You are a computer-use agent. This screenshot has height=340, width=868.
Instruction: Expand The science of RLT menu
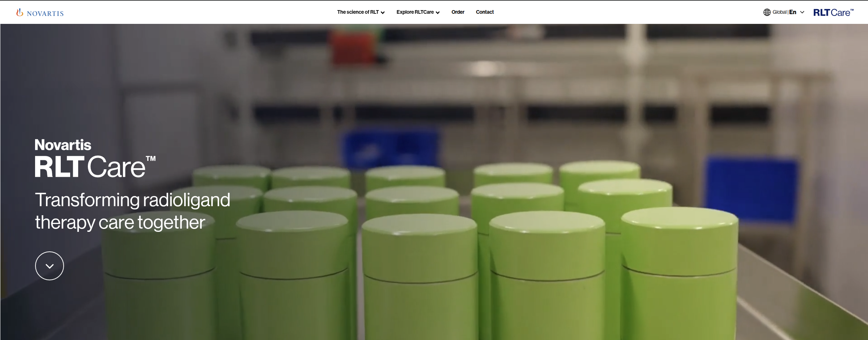361,12
